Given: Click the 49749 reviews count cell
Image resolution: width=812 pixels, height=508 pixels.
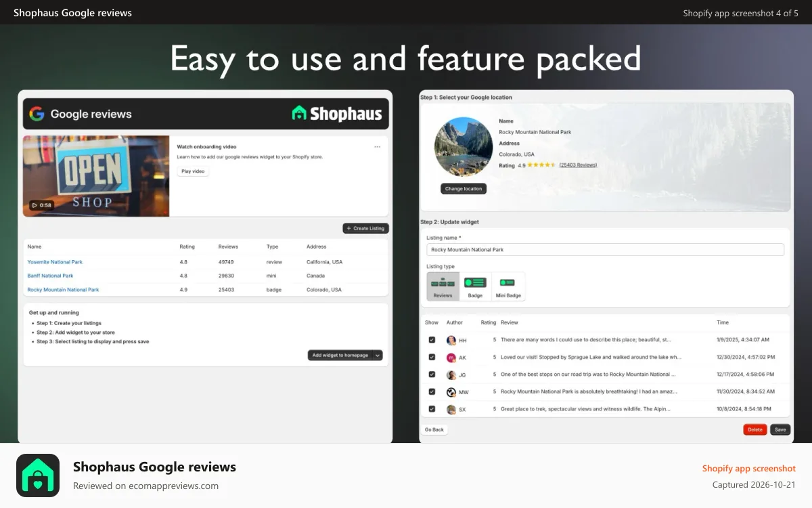Looking at the screenshot, I should click(226, 262).
